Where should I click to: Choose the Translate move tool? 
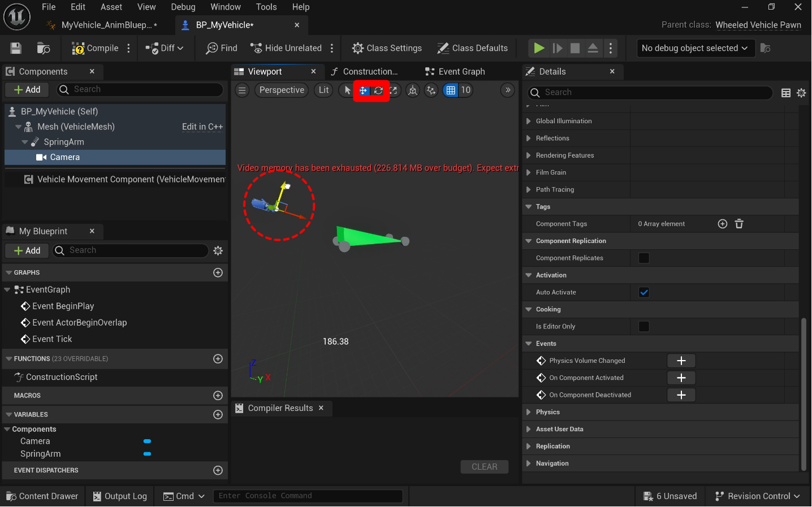[364, 90]
